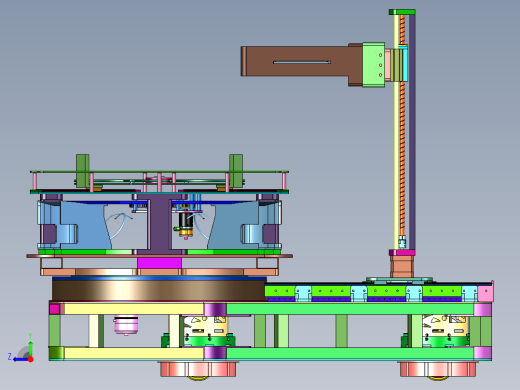The image size is (520, 390).
Task: Select the right pink caster wheel housing
Action: [438, 369]
